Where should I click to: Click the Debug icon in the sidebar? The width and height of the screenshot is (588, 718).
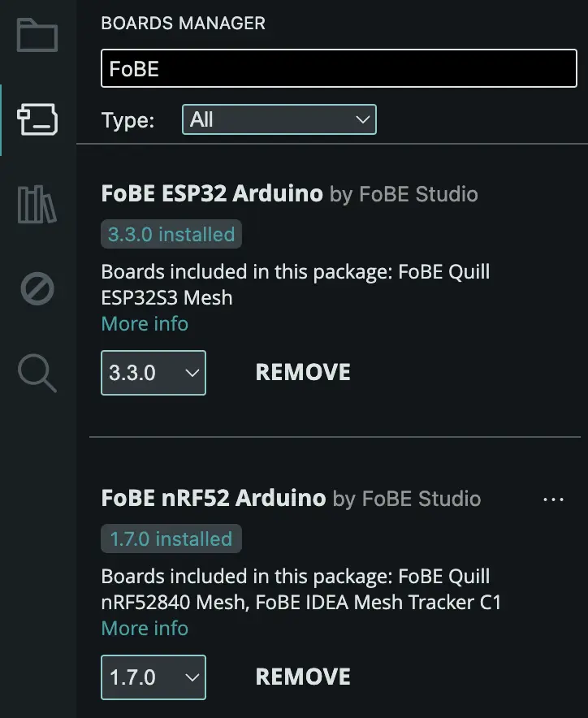[36, 289]
